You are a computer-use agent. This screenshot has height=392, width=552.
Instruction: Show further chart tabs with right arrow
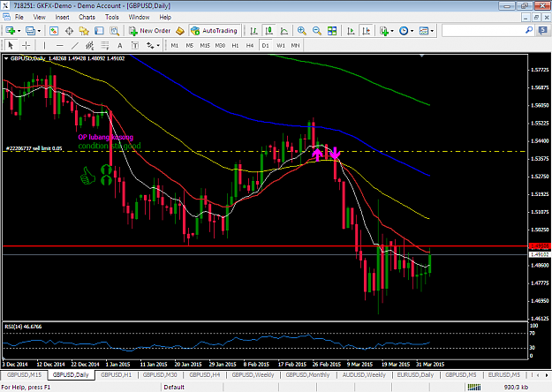point(547,375)
